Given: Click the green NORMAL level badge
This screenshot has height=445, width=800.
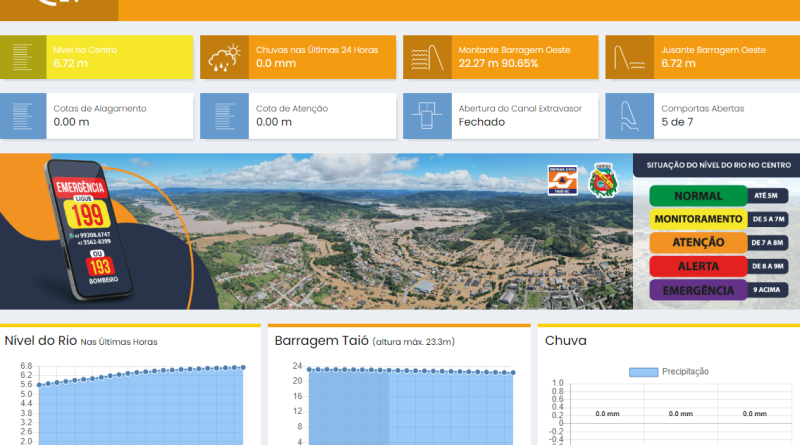Looking at the screenshot, I should (698, 196).
